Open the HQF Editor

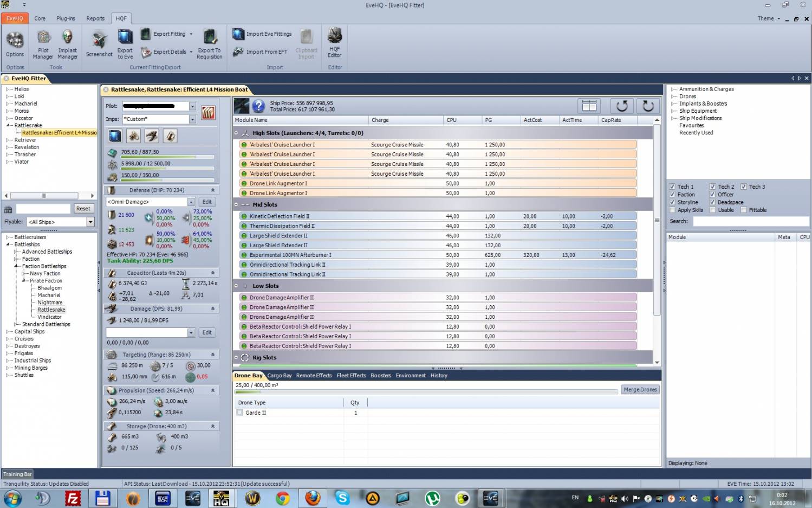coord(335,43)
